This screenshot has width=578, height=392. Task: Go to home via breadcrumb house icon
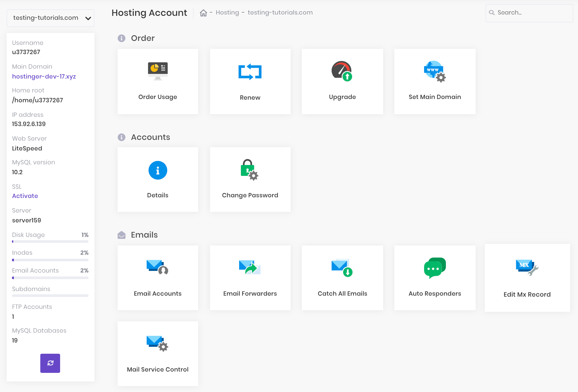pos(203,13)
